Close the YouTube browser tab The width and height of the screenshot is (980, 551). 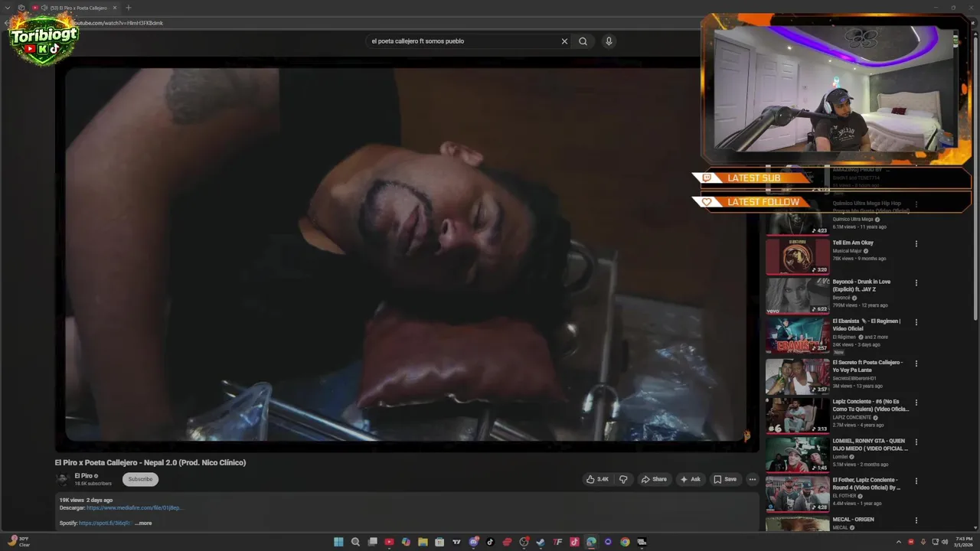point(115,8)
